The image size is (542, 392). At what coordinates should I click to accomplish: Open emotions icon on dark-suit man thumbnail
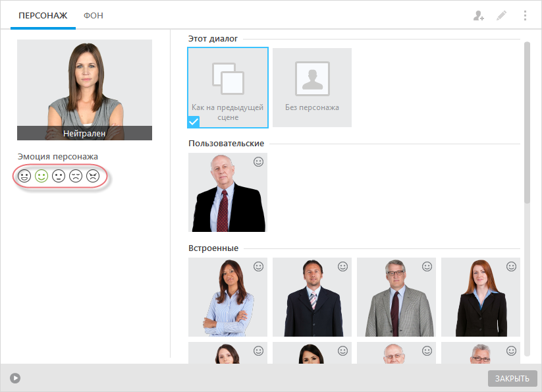pos(343,267)
